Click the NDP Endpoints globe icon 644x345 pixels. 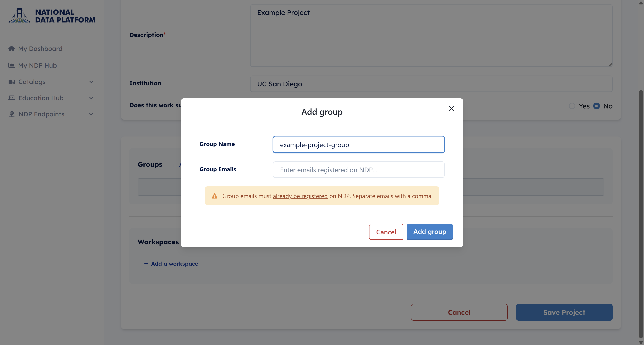[x=12, y=114]
